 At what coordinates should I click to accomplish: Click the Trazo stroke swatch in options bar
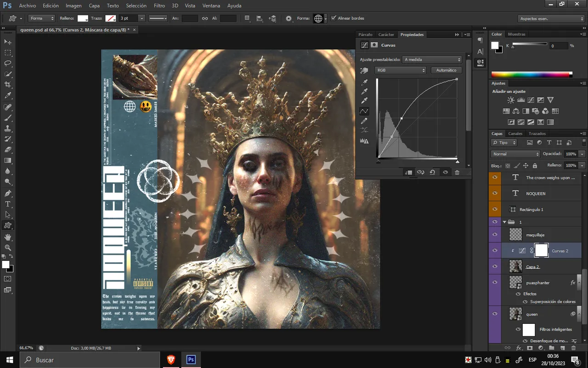(x=110, y=18)
